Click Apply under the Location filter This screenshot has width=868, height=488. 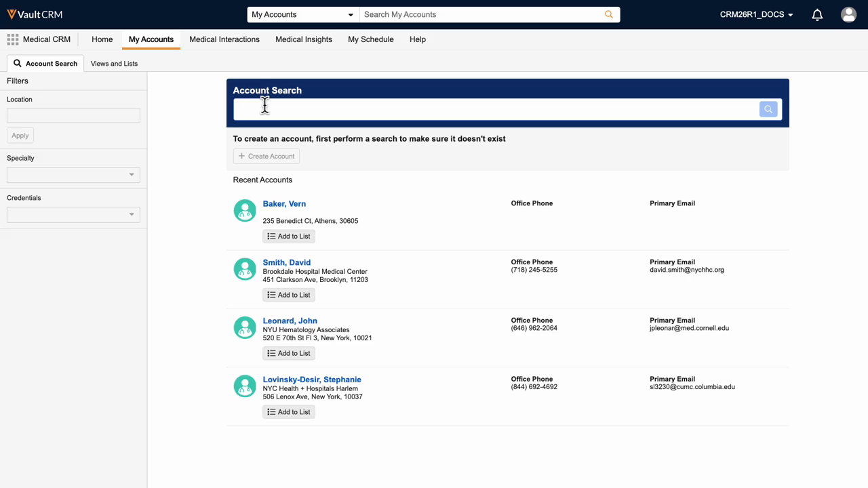click(x=20, y=135)
